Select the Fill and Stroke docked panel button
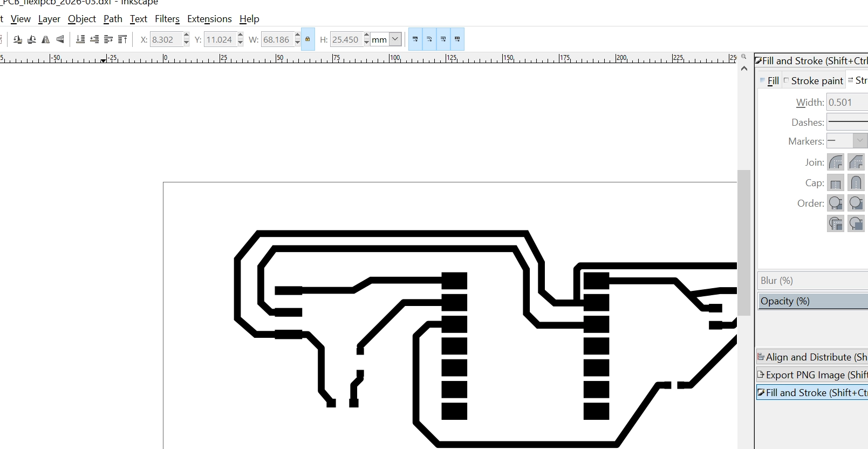The height and width of the screenshot is (449, 868). tap(812, 392)
